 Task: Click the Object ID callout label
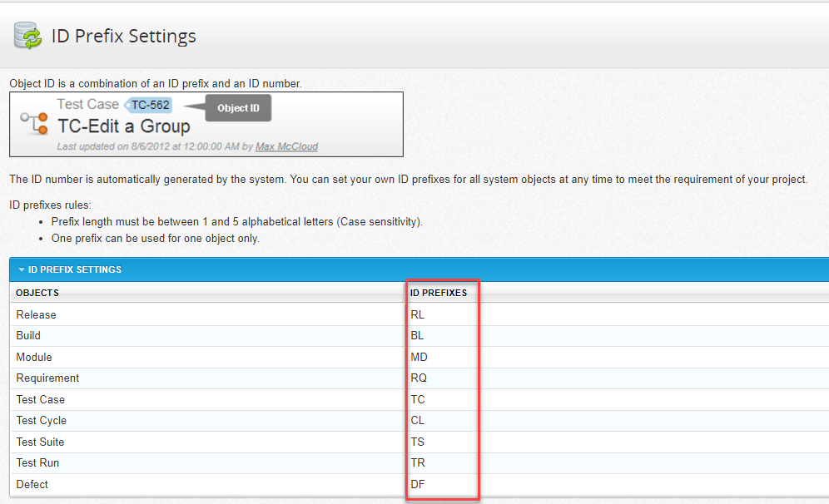point(238,108)
